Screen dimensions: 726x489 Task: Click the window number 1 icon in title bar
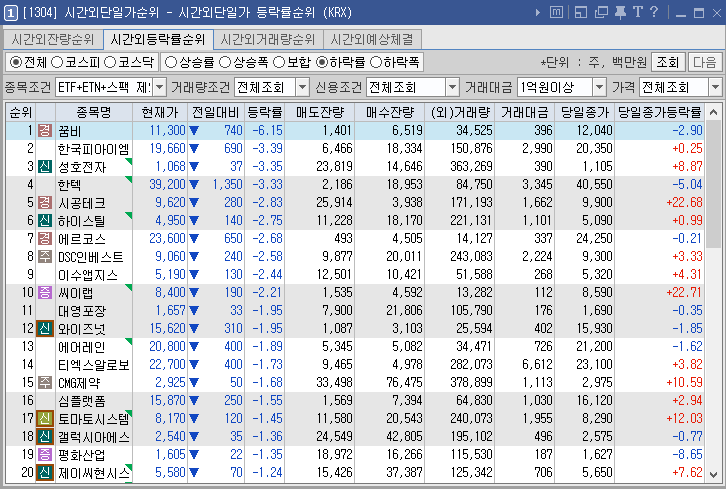click(x=10, y=12)
